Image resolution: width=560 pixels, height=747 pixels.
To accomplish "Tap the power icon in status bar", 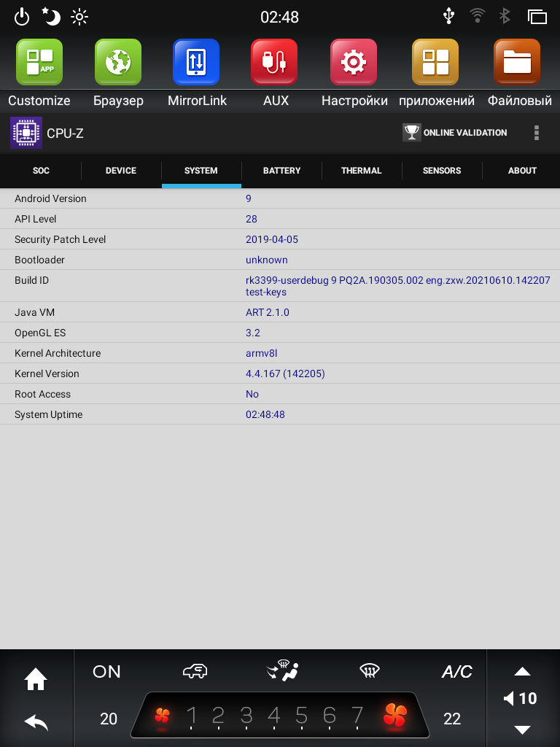I will (x=22, y=18).
